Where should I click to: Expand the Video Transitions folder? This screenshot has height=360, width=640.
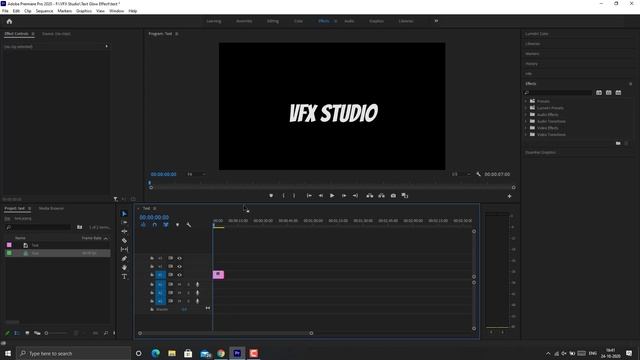click(526, 134)
